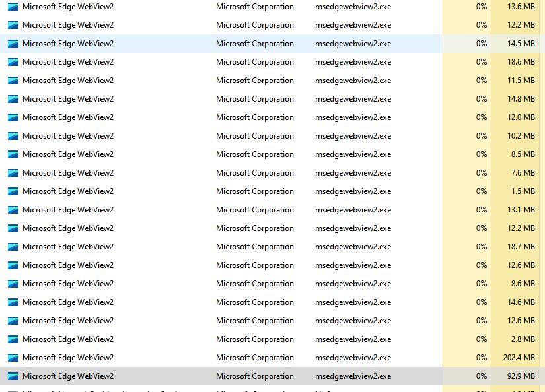The width and height of the screenshot is (545, 392).
Task: Click the WebView2 icon in the 18.6 MB row
Action: [x=13, y=62]
